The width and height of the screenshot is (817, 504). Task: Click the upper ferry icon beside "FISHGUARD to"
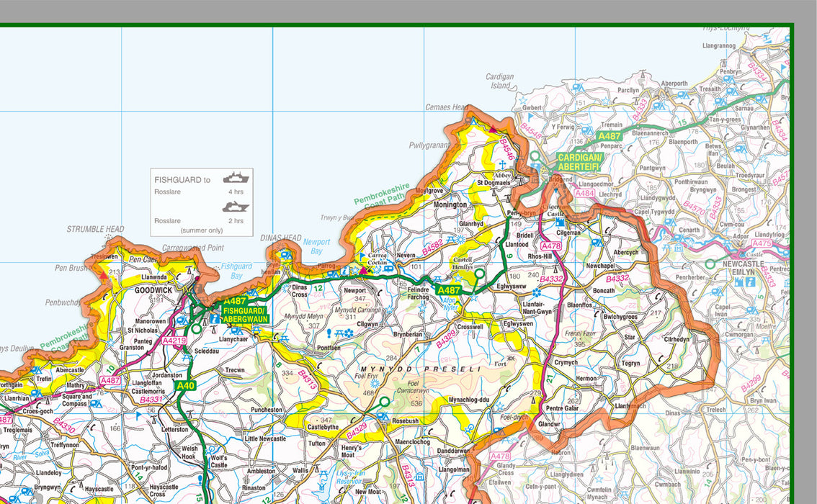tap(236, 178)
